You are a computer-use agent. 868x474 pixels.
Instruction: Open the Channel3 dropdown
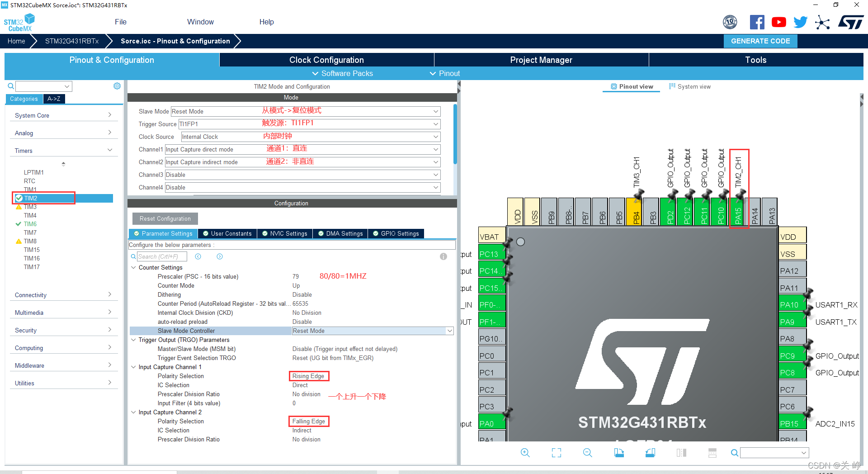tap(302, 175)
